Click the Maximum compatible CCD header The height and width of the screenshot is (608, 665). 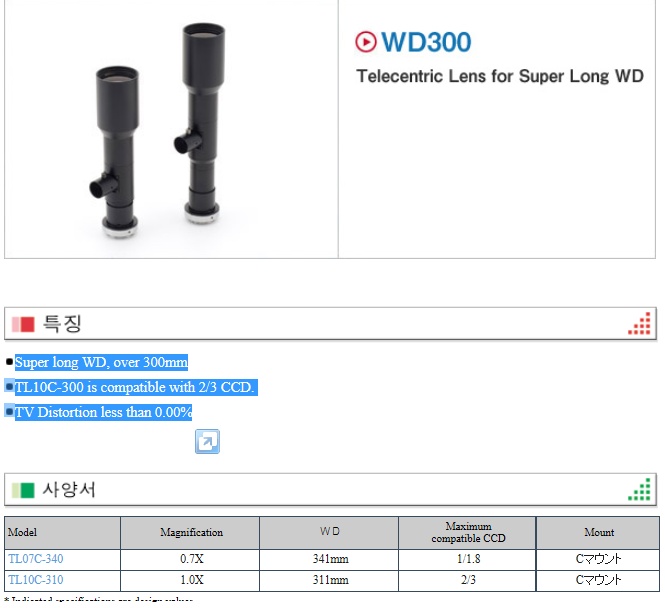(467, 533)
